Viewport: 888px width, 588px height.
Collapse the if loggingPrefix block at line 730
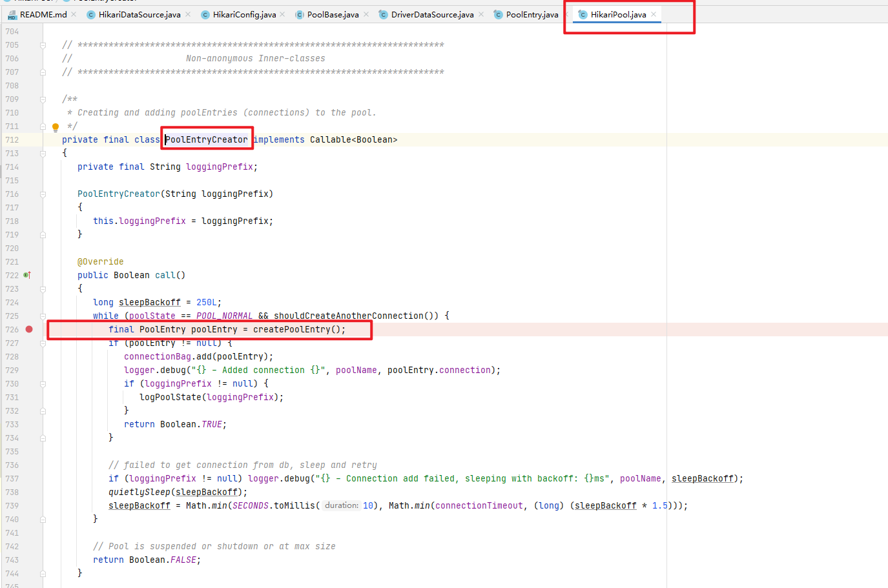pyautogui.click(x=43, y=384)
